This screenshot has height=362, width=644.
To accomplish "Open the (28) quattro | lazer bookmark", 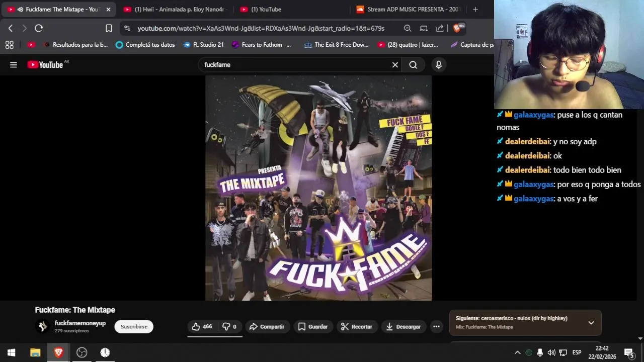I will [408, 45].
